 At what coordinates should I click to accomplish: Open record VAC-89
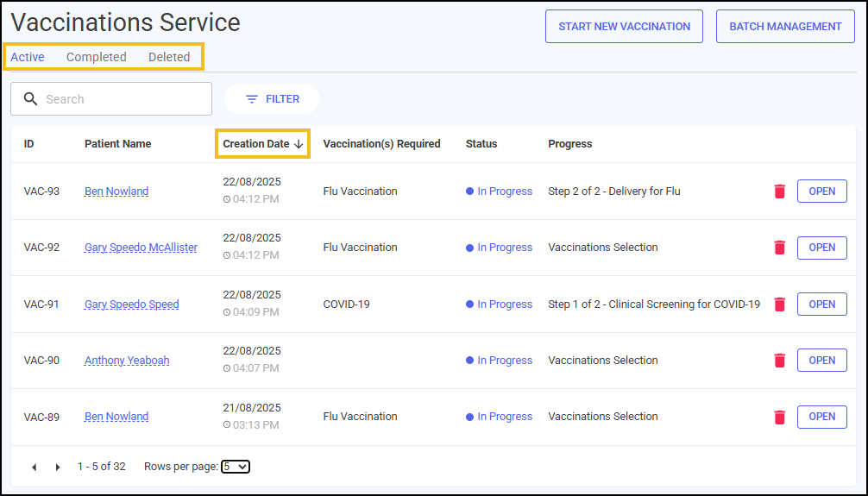(x=822, y=417)
